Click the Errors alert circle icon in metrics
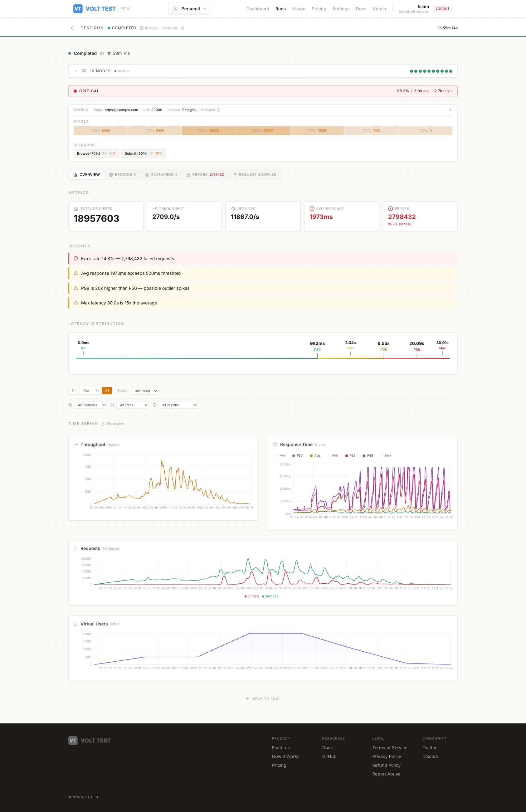The image size is (526, 812). pos(390,208)
